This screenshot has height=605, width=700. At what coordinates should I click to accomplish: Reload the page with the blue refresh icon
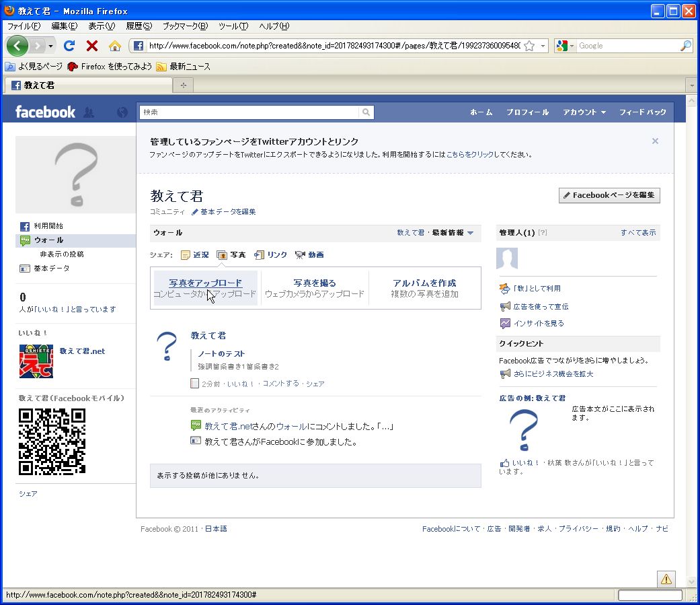[x=69, y=46]
